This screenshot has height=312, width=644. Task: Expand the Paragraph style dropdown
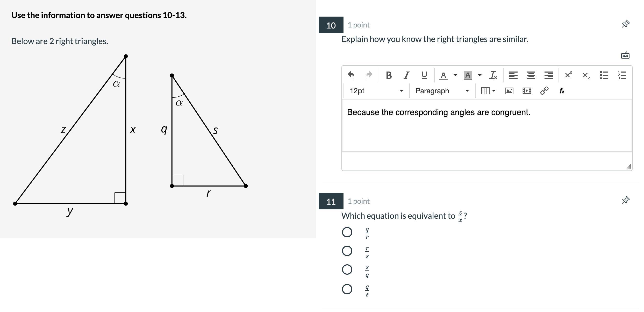[x=442, y=91]
